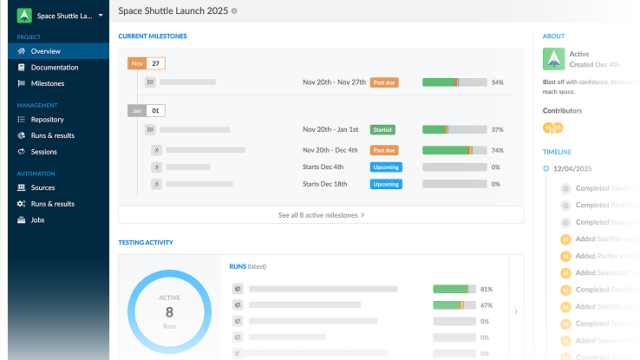Click the Upcoming badge for Starts Dec 18th
Viewport: 640px width, 360px height.
[x=386, y=184]
